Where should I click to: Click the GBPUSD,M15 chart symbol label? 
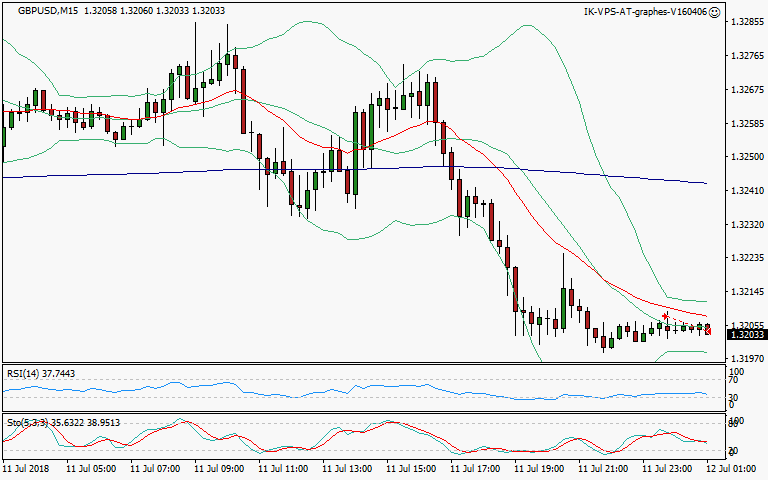pyautogui.click(x=48, y=11)
